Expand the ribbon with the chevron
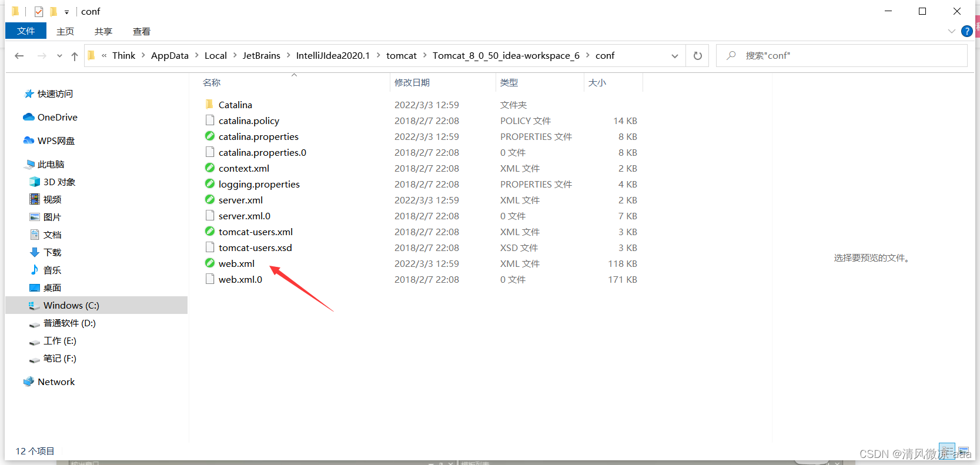 point(952,31)
